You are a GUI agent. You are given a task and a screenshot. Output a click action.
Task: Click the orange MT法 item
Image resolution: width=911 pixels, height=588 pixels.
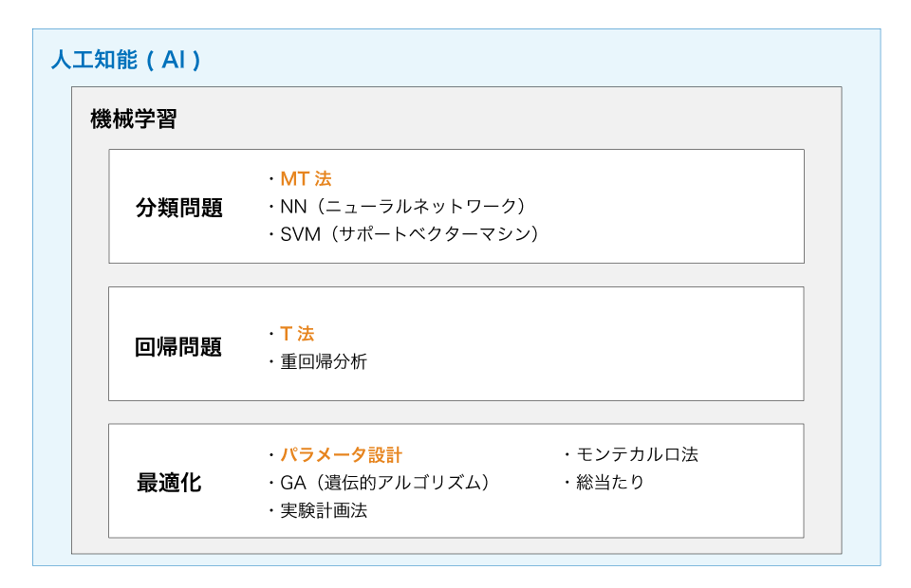pos(306,178)
